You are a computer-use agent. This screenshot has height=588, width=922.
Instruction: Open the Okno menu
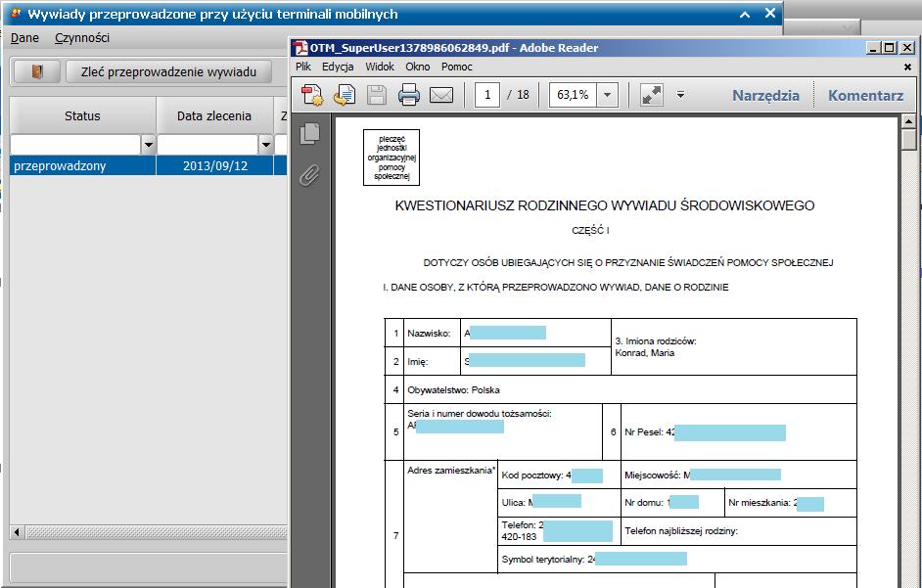[418, 67]
